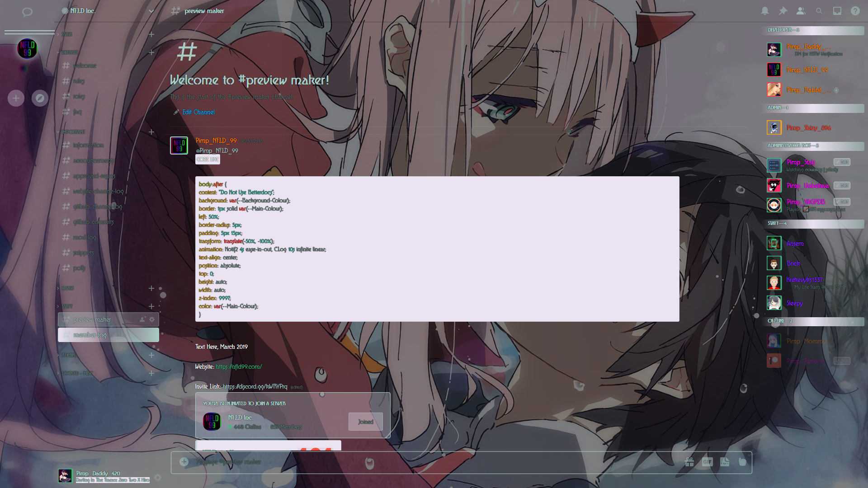Click the website link http://nfld99.com/
Screen dimensions: 868x488
(x=238, y=366)
